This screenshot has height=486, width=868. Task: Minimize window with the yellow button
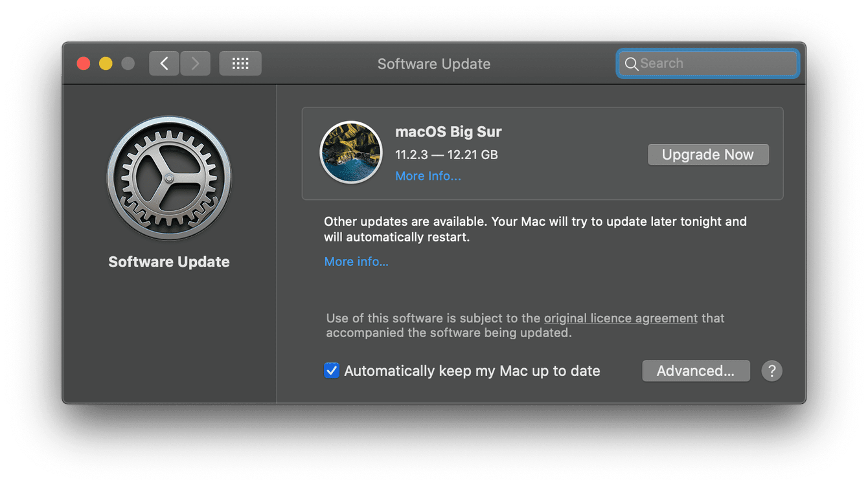coord(106,63)
